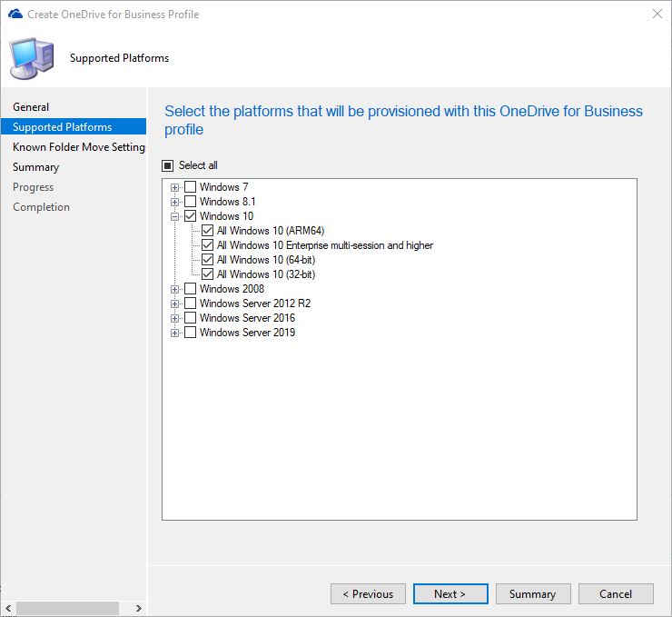
Task: Select the Supported Platforms wizard page
Action: 74,127
